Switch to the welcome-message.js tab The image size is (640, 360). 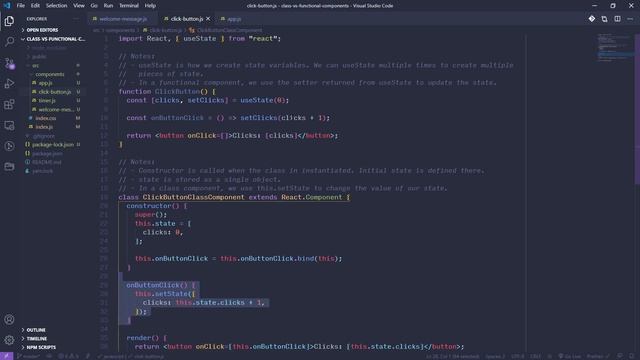point(122,19)
